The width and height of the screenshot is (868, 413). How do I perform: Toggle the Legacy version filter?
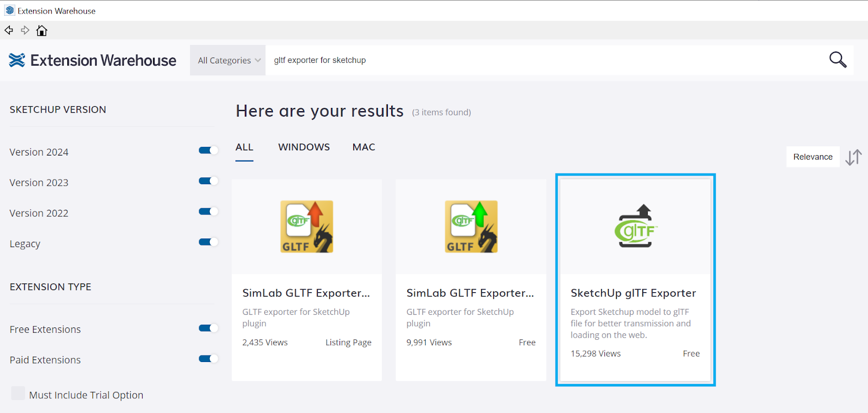pyautogui.click(x=208, y=242)
